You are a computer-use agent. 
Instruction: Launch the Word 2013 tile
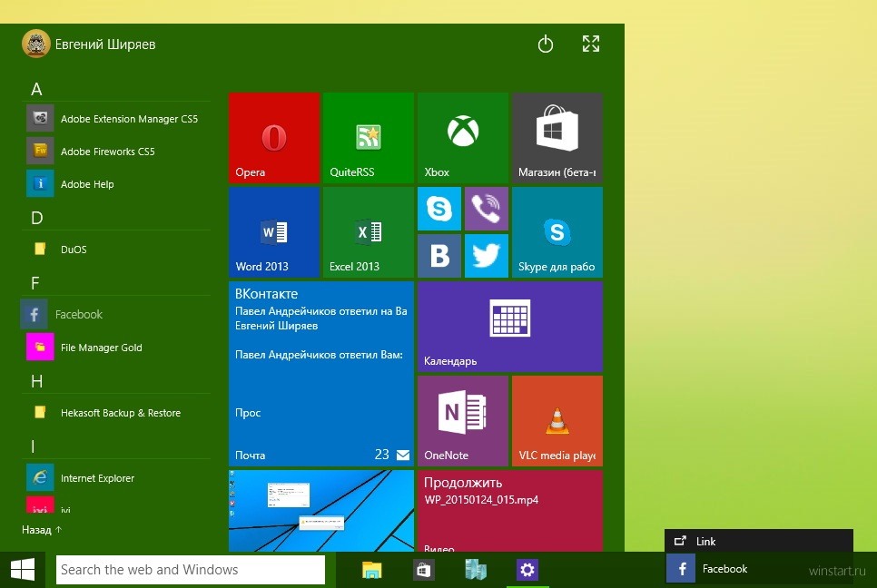point(274,232)
